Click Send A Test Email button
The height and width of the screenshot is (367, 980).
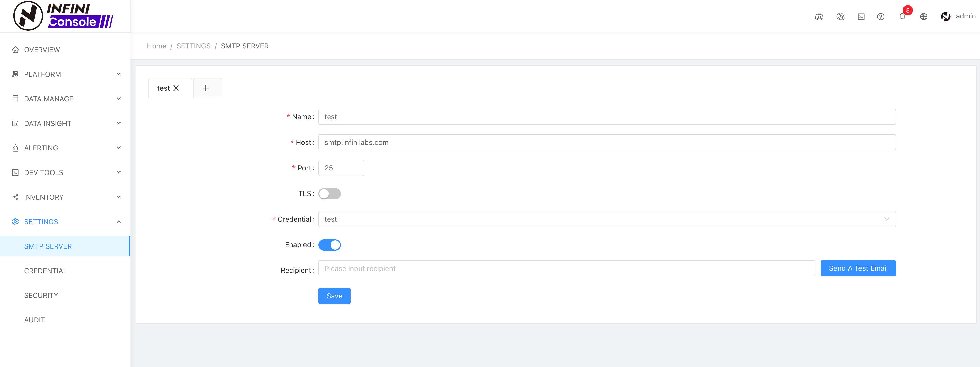tap(858, 268)
